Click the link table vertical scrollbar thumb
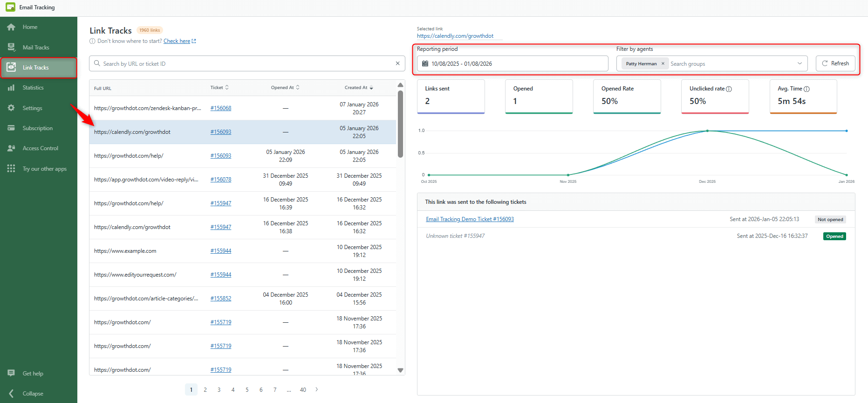 click(x=400, y=124)
